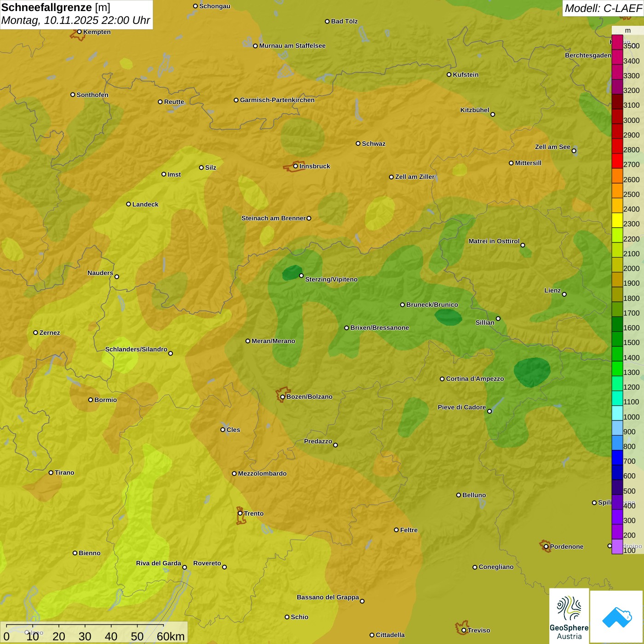
Task: Click the Modell: C-LAEF label
Action: pyautogui.click(x=603, y=8)
